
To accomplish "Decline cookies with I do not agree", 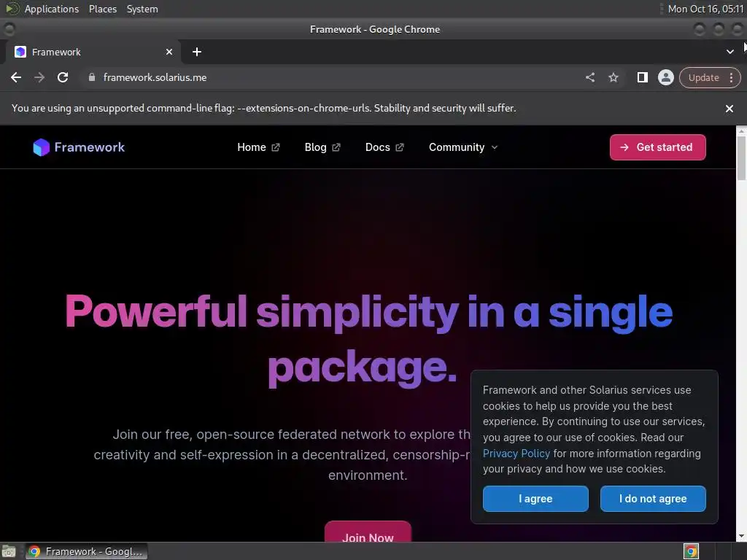I will pos(653,499).
